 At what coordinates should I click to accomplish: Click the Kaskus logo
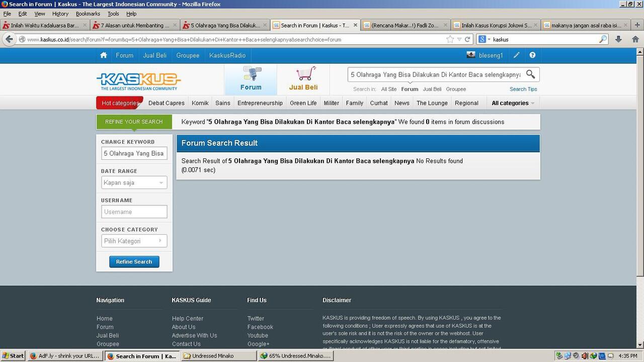coord(138,81)
